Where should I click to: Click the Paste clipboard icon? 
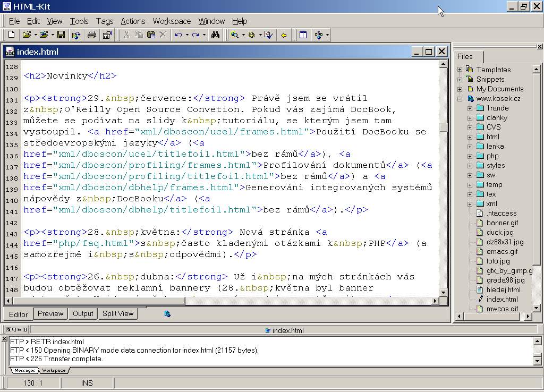[151, 35]
